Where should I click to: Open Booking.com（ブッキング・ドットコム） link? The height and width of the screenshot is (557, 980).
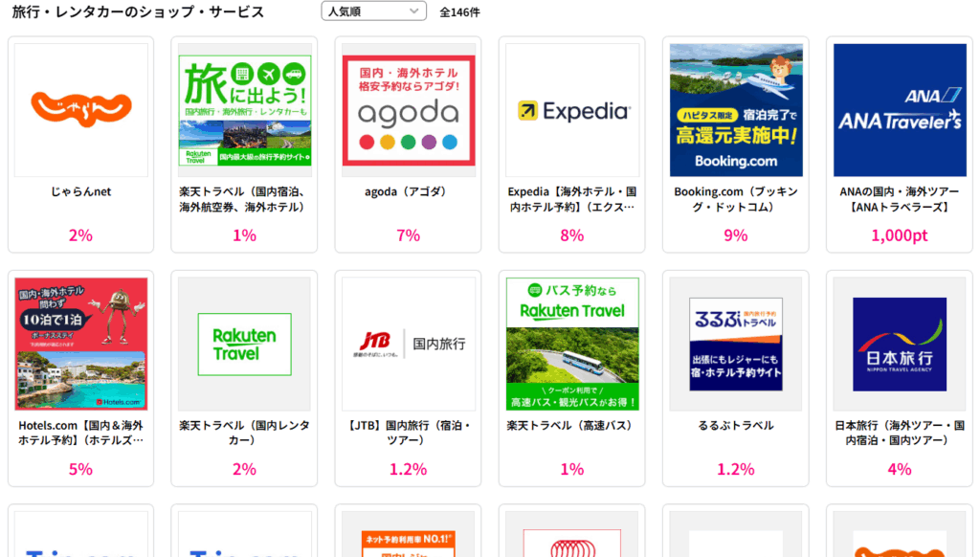click(x=736, y=199)
